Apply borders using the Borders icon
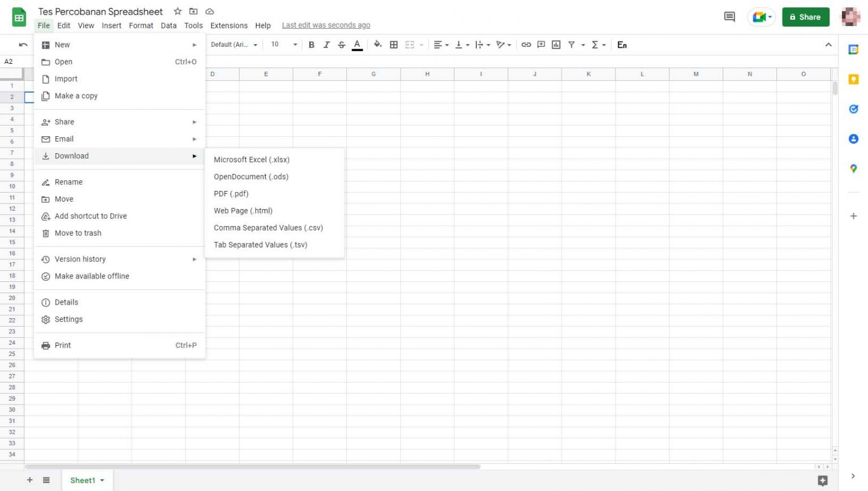868x491 pixels. (393, 44)
